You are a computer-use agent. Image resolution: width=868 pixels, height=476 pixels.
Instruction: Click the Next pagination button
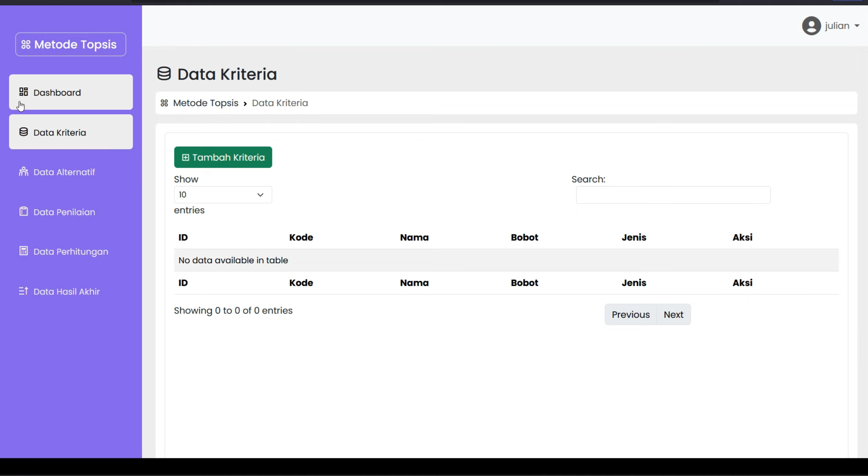coord(674,314)
